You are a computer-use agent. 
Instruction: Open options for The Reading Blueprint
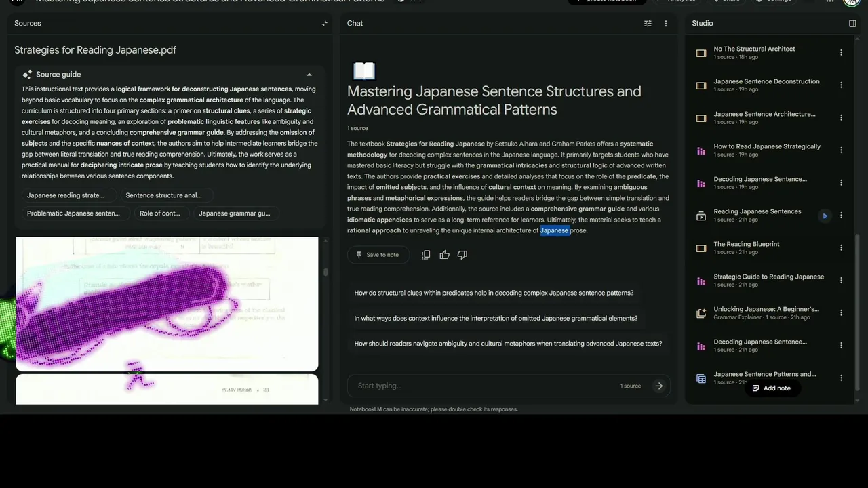pos(842,248)
